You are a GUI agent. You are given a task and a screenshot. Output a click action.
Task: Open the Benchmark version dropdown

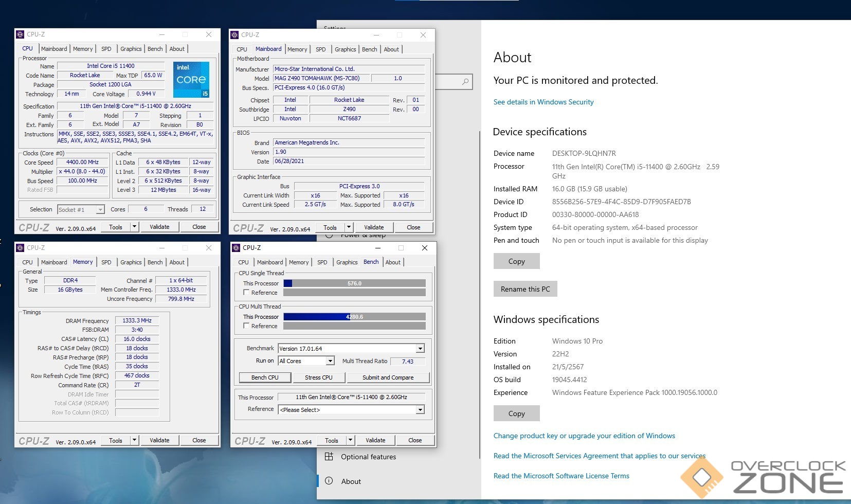tap(420, 349)
